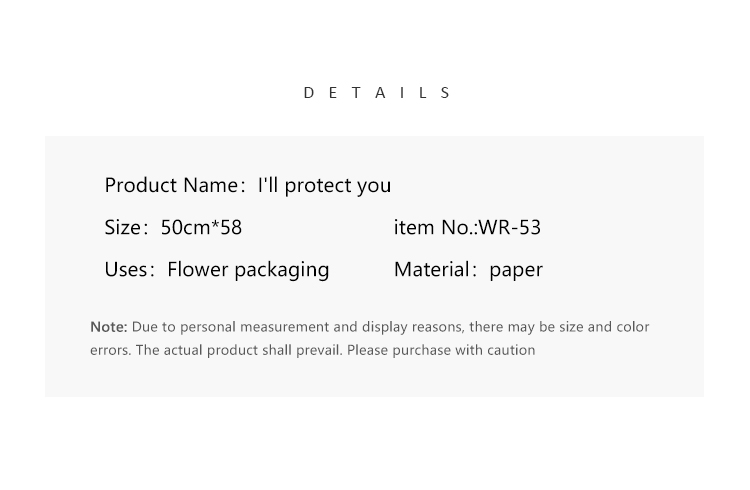
Task: Click the bold Note: label
Action: point(109,327)
